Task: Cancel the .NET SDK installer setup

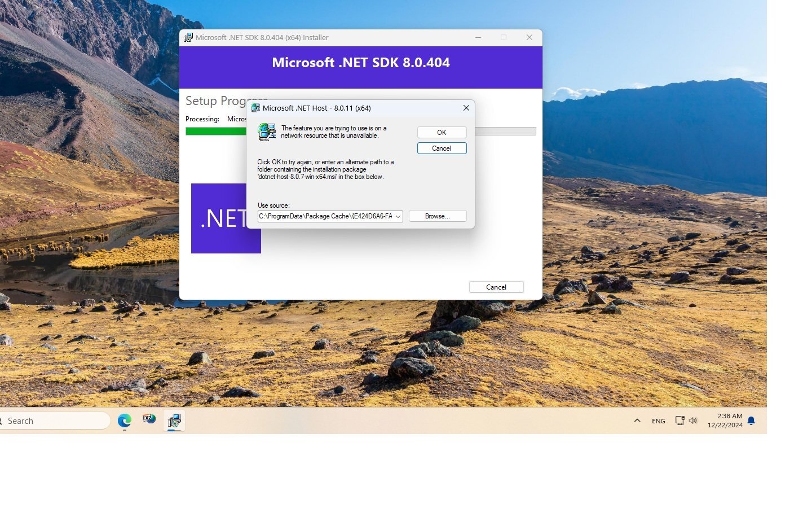Action: tap(496, 287)
